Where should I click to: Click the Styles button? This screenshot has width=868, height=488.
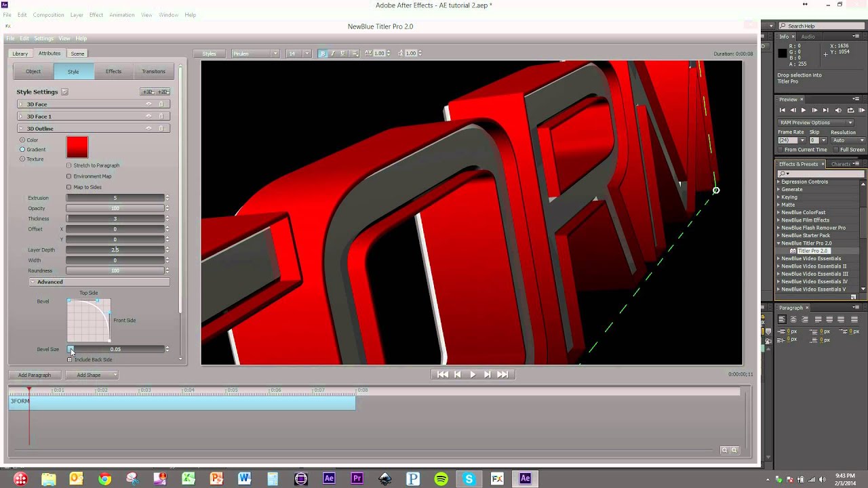[x=210, y=54]
